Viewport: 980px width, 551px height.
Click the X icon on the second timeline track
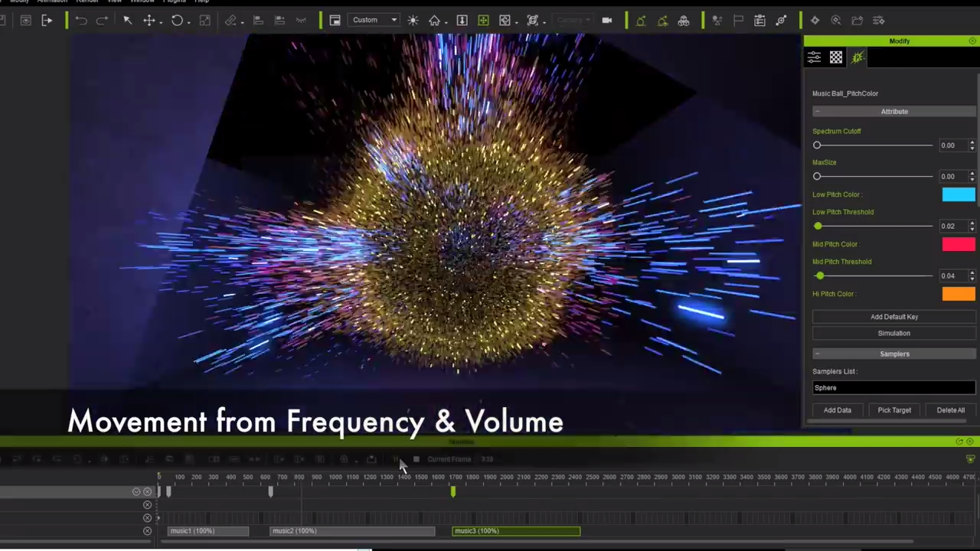click(147, 505)
